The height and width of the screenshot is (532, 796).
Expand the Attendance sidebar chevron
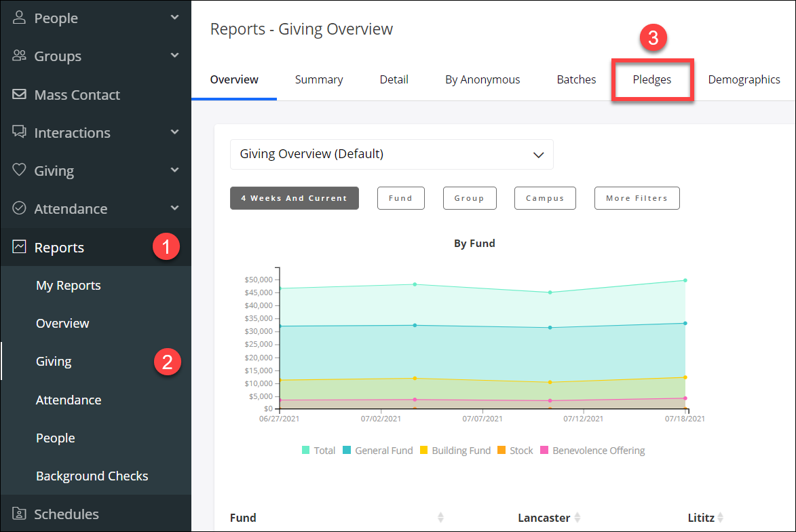174,208
